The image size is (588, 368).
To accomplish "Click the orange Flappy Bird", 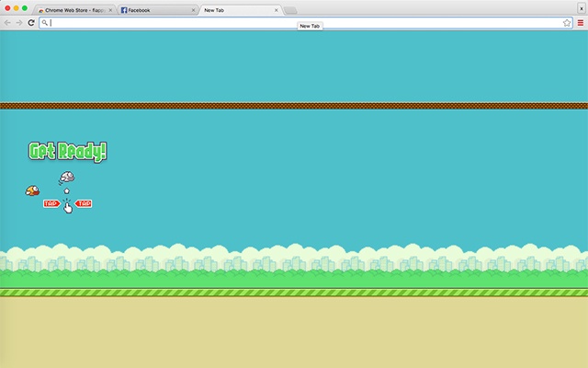I will pyautogui.click(x=32, y=190).
